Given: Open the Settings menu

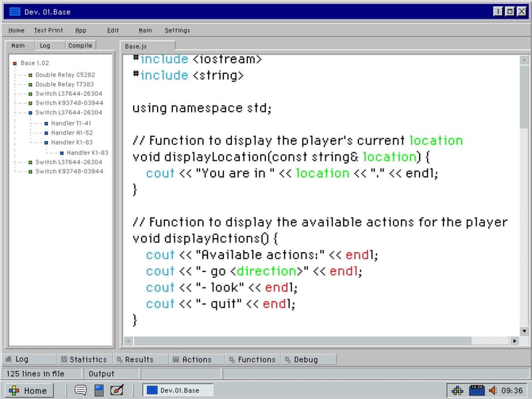Looking at the screenshot, I should pyautogui.click(x=178, y=30).
